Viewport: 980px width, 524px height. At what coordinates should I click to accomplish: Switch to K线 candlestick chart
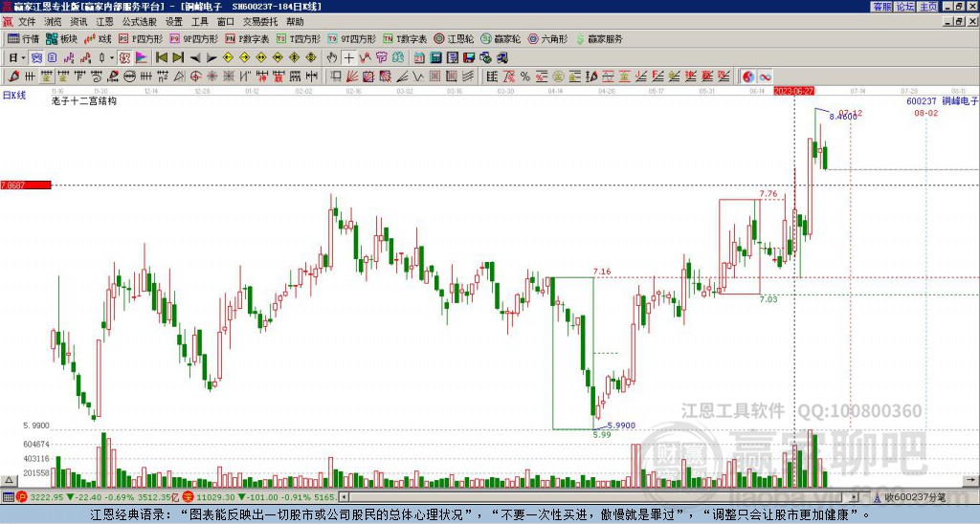pos(98,38)
